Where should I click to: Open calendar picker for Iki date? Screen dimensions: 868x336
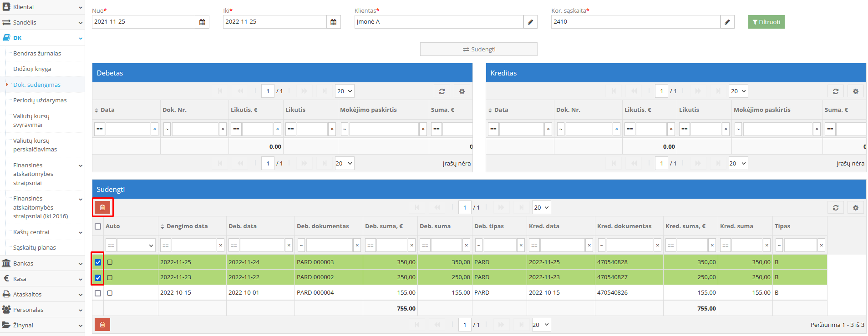pos(333,22)
